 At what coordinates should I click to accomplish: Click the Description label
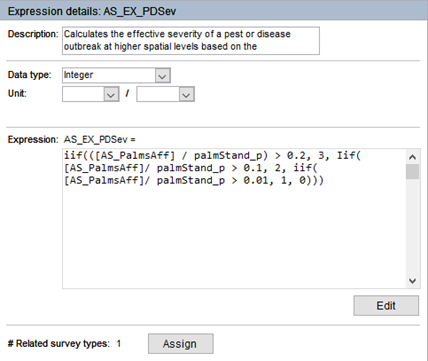pos(33,34)
